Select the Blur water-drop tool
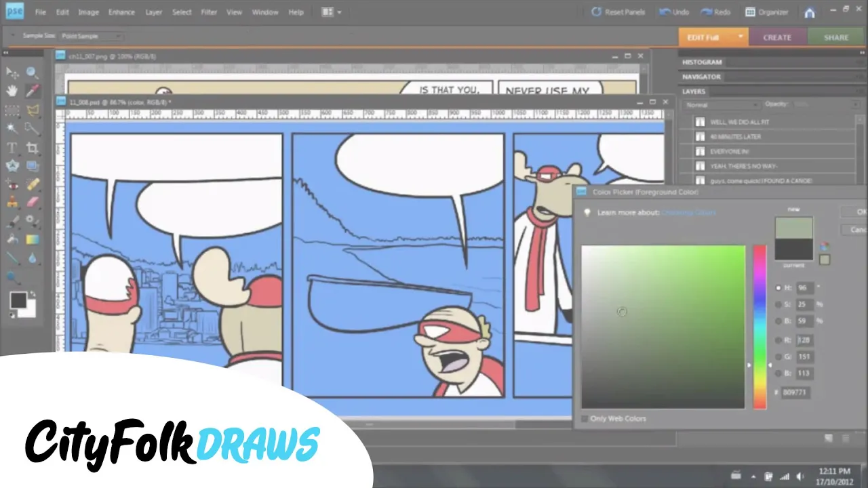Screen dimensions: 868x488 (32, 258)
